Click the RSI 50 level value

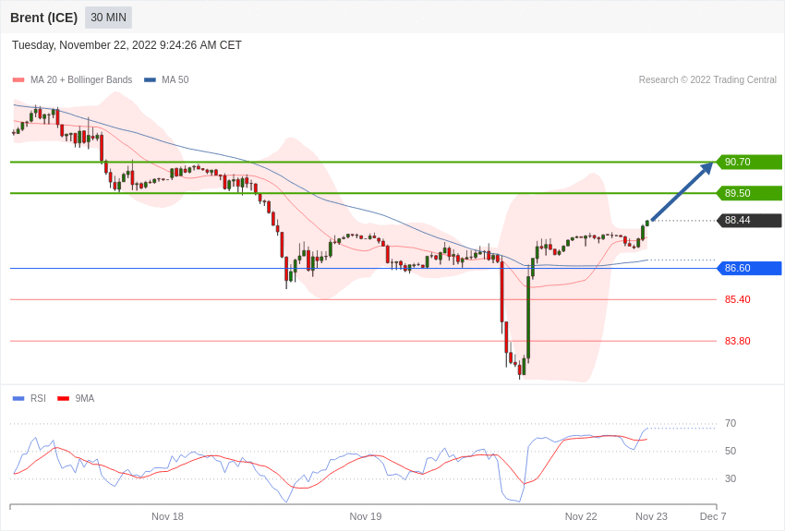(731, 452)
